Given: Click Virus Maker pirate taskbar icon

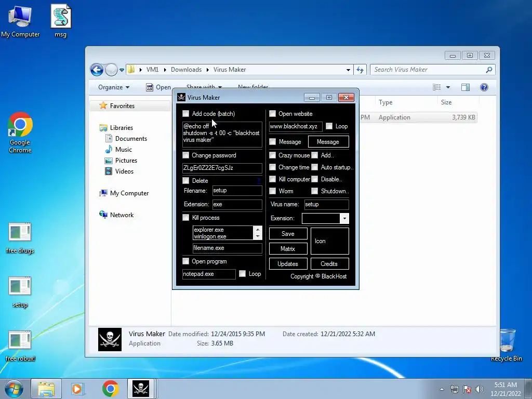Looking at the screenshot, I should (x=141, y=389).
